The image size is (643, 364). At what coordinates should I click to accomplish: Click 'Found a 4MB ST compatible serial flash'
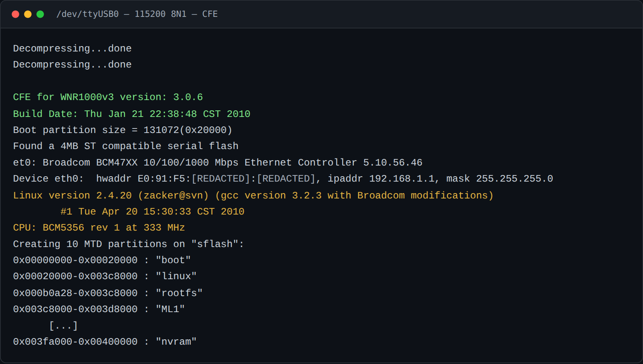pos(126,146)
